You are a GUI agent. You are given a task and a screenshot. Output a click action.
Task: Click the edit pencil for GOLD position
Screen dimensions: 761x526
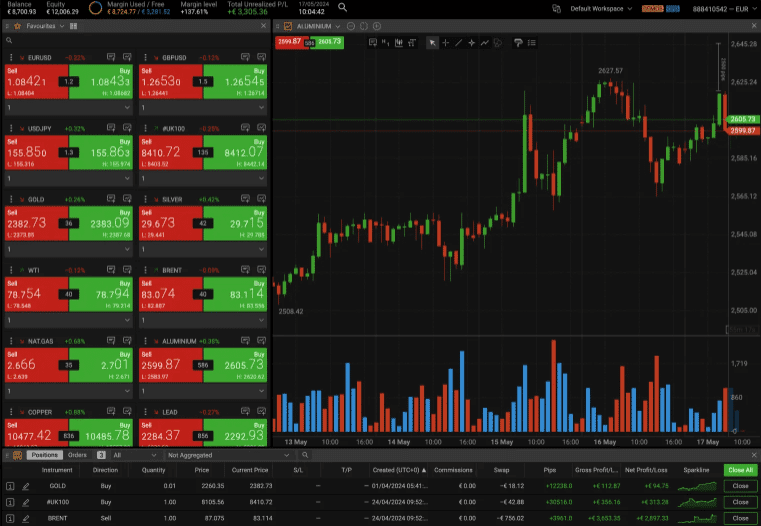point(25,486)
